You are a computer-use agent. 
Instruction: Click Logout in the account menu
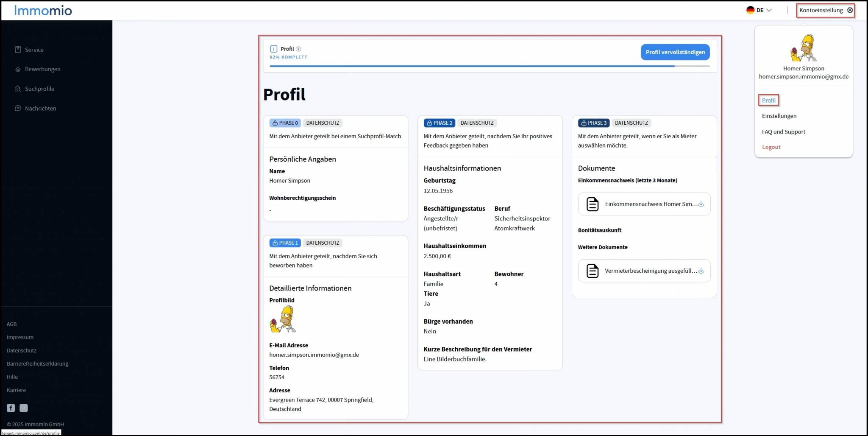click(771, 147)
